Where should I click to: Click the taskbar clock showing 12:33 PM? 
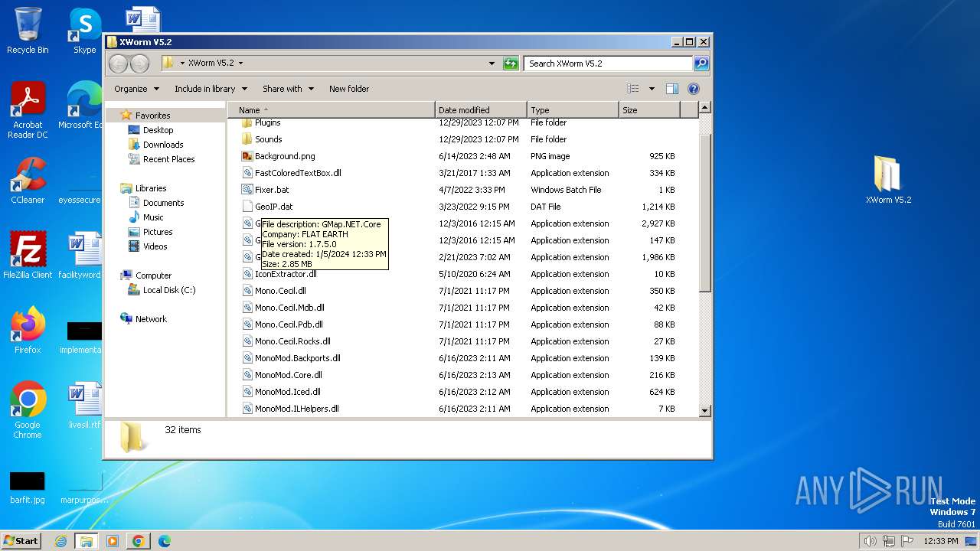pos(940,541)
